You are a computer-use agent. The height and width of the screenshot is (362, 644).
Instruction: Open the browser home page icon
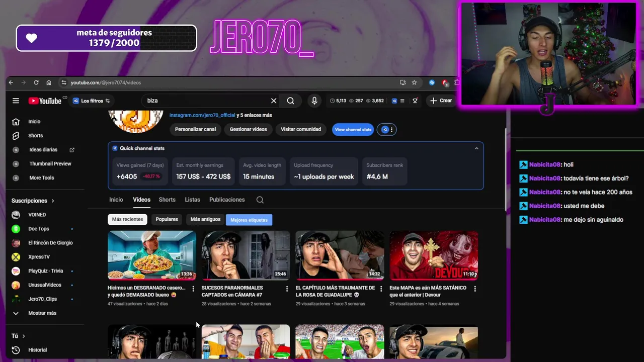tap(49, 82)
